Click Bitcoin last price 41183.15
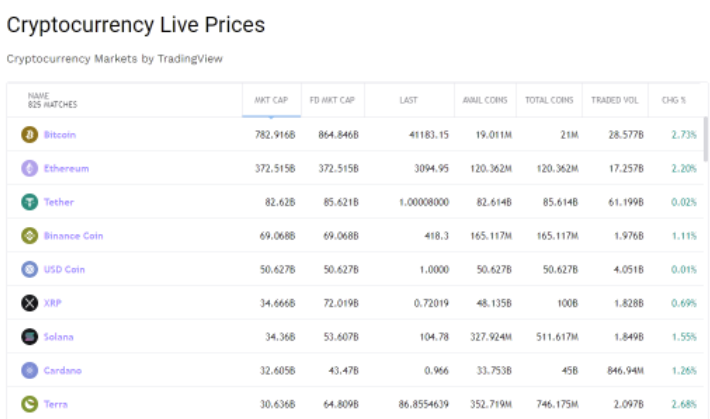The height and width of the screenshot is (419, 710). [429, 135]
